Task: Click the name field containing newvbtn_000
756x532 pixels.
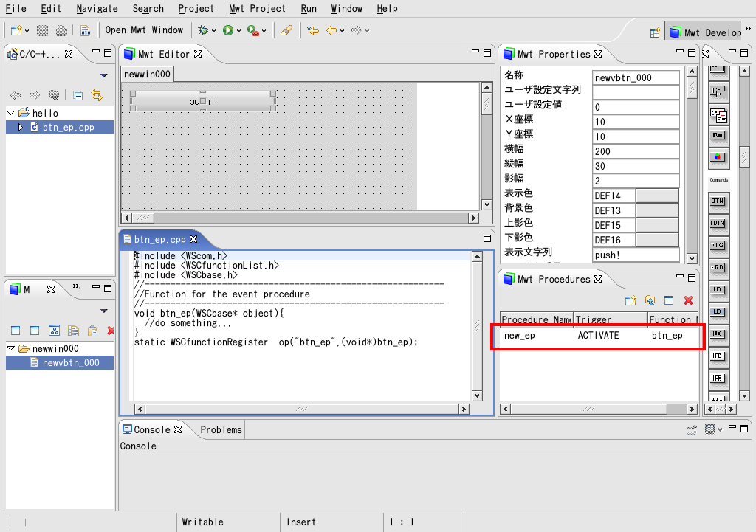Action: click(636, 77)
